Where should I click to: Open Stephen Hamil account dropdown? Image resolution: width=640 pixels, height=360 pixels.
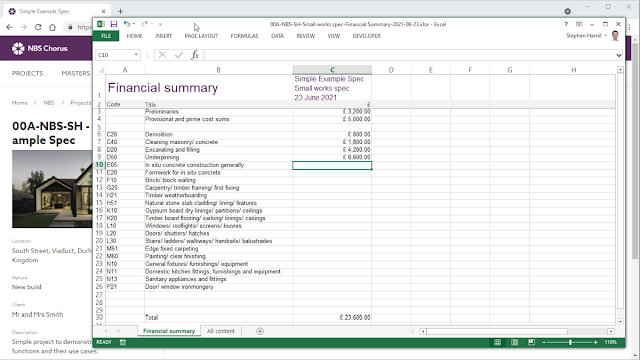[605, 36]
